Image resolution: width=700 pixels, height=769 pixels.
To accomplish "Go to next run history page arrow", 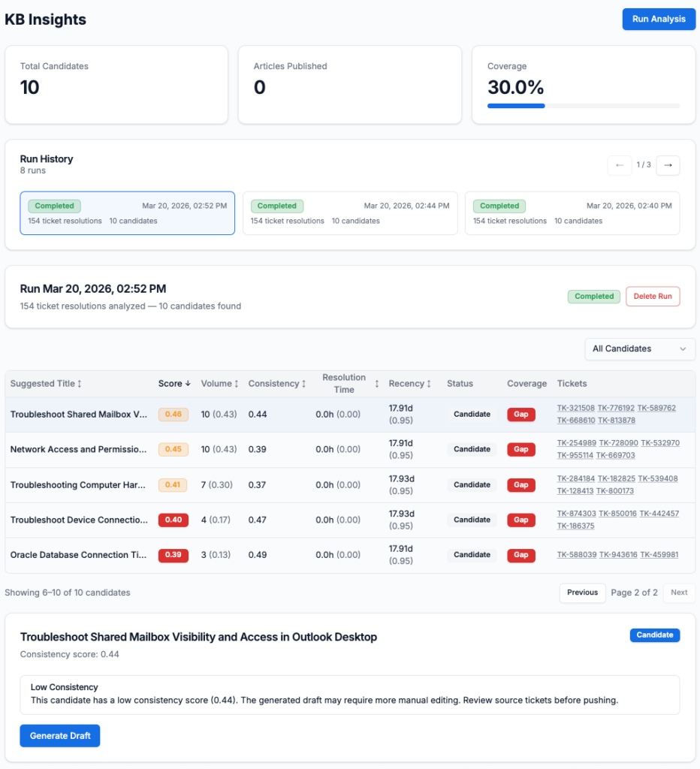I will (668, 165).
